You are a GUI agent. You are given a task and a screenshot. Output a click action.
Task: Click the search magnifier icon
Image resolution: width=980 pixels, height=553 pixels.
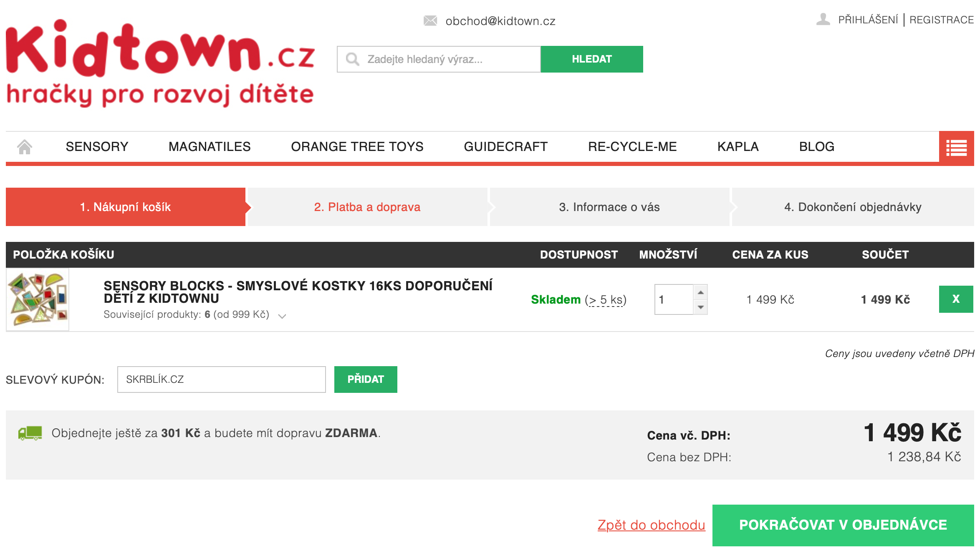point(352,59)
